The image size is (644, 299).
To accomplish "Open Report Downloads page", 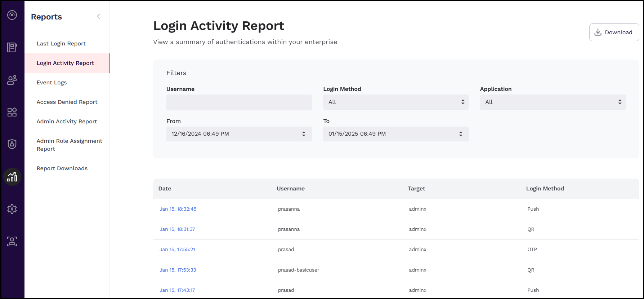I will pyautogui.click(x=62, y=168).
